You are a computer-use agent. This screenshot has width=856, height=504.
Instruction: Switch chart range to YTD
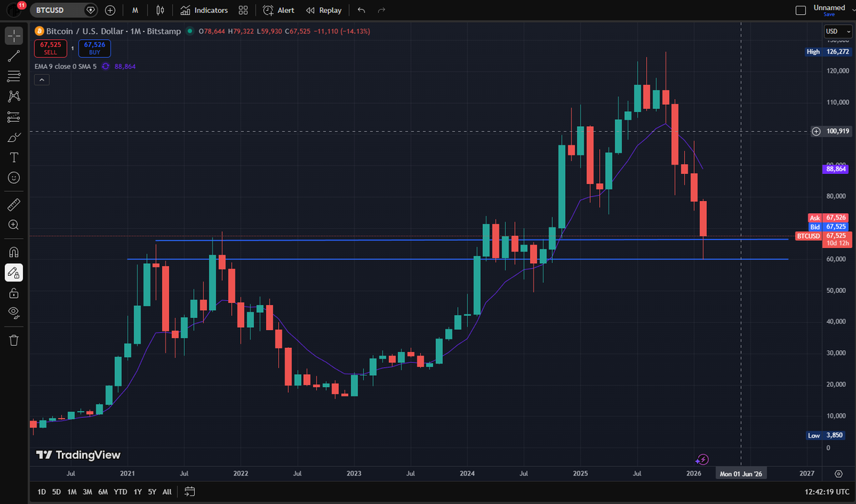pyautogui.click(x=120, y=491)
